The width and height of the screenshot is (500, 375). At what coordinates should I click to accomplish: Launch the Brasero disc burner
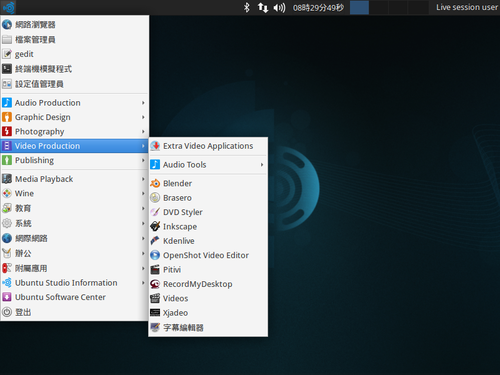pyautogui.click(x=208, y=198)
